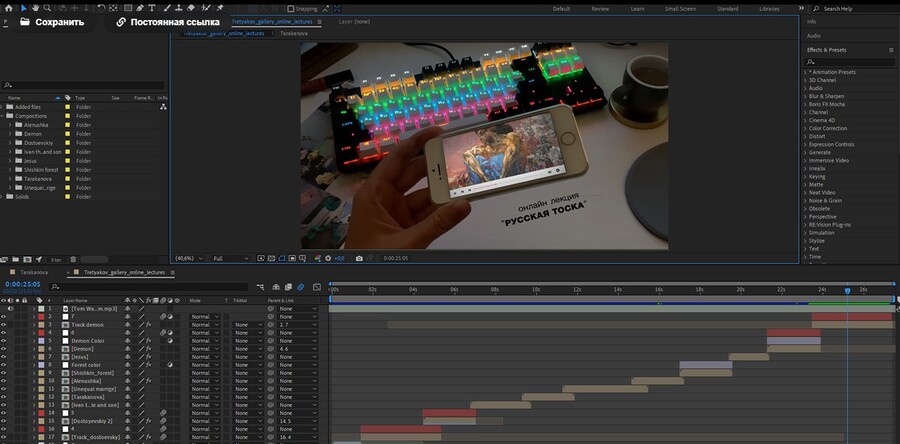The image size is (900, 444).
Task: Click overflow chevrons next to Libraries workspace
Action: pos(801,8)
